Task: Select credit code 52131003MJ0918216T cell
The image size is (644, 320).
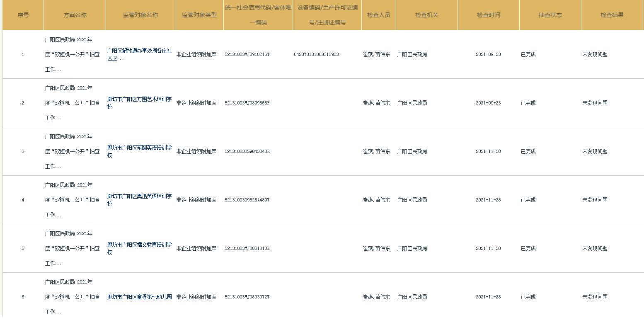Action: pyautogui.click(x=247, y=54)
